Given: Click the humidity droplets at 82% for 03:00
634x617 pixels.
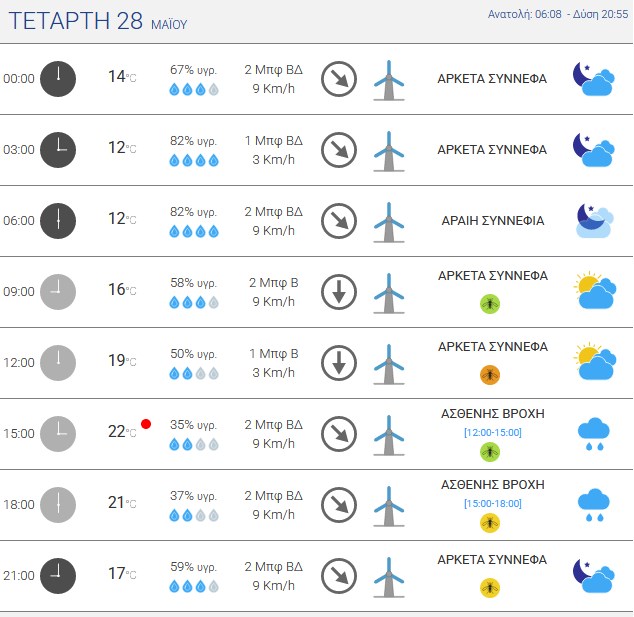Looking at the screenshot, I should (194, 161).
